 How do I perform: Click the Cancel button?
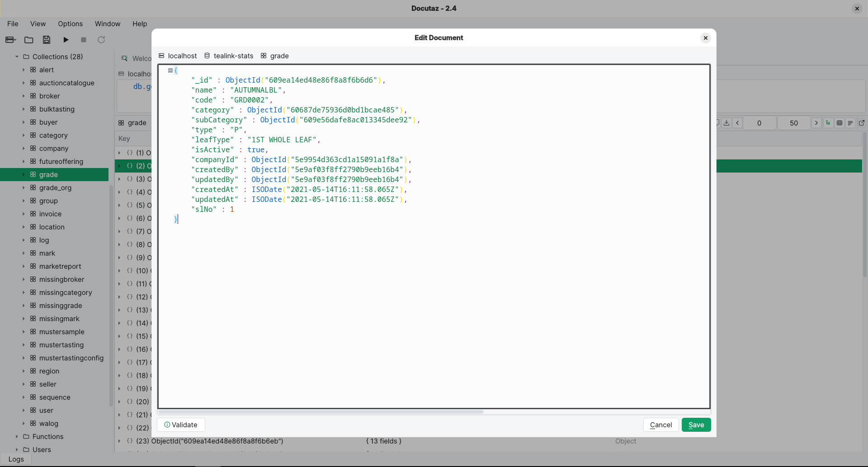click(661, 425)
